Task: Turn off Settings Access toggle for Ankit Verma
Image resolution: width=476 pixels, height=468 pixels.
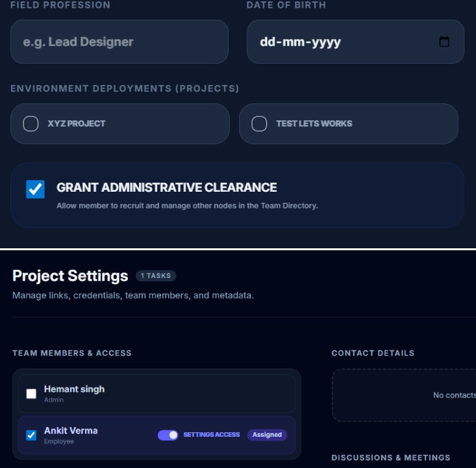Action: point(168,435)
